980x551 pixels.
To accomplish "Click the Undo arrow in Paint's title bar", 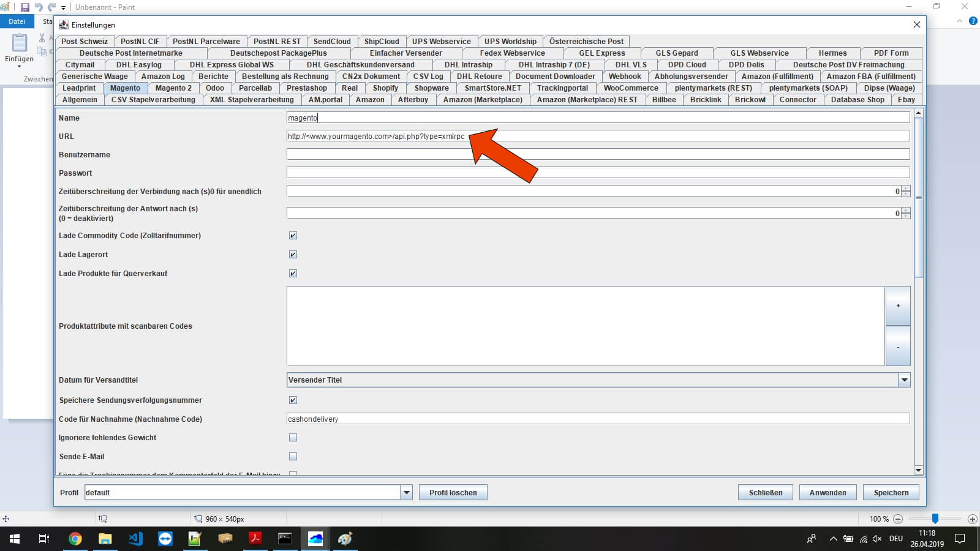I will [39, 7].
